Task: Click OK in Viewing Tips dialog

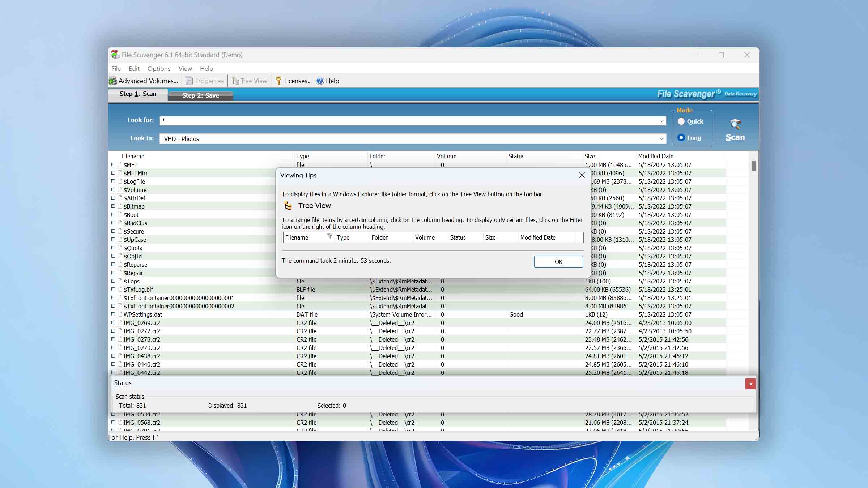Action: tap(558, 262)
